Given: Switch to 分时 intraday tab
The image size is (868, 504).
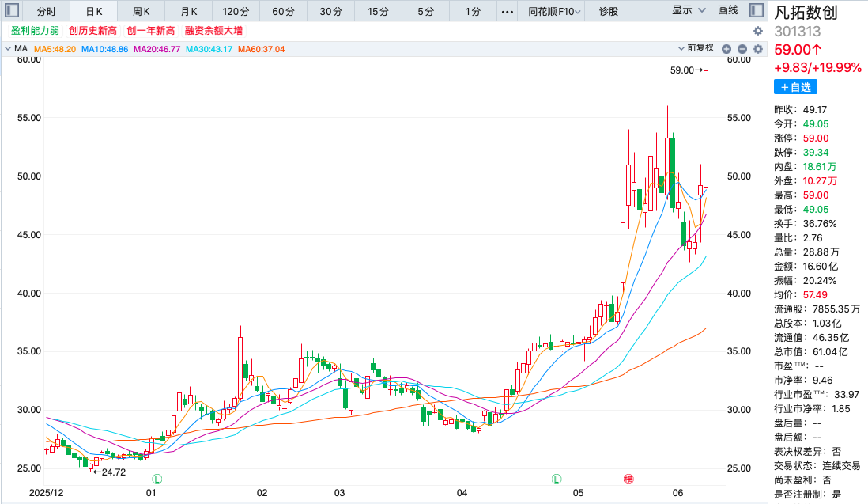Looking at the screenshot, I should coord(47,12).
